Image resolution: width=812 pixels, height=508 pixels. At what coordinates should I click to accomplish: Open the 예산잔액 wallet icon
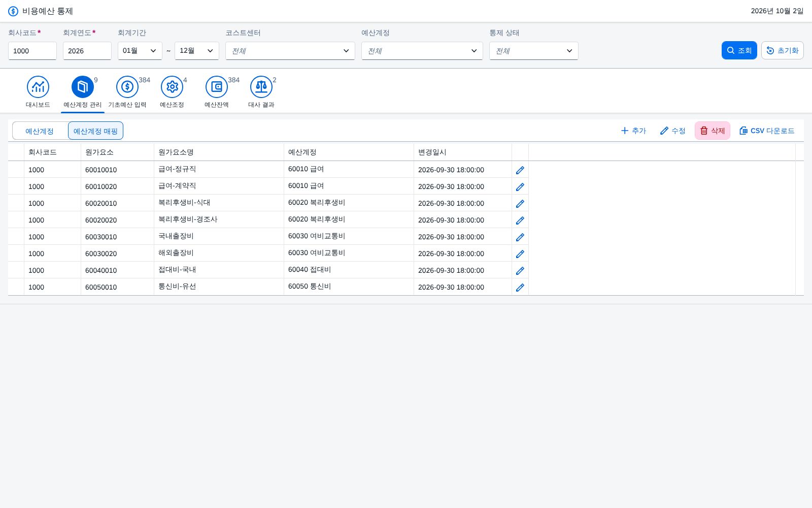(217, 87)
